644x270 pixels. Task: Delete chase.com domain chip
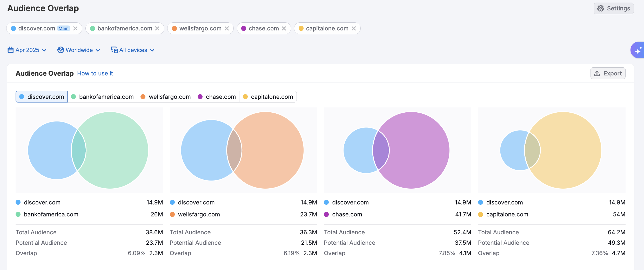[284, 28]
